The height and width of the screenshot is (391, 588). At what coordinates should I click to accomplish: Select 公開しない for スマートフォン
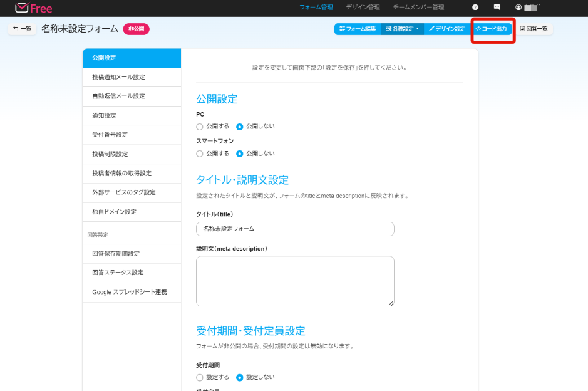pos(240,154)
